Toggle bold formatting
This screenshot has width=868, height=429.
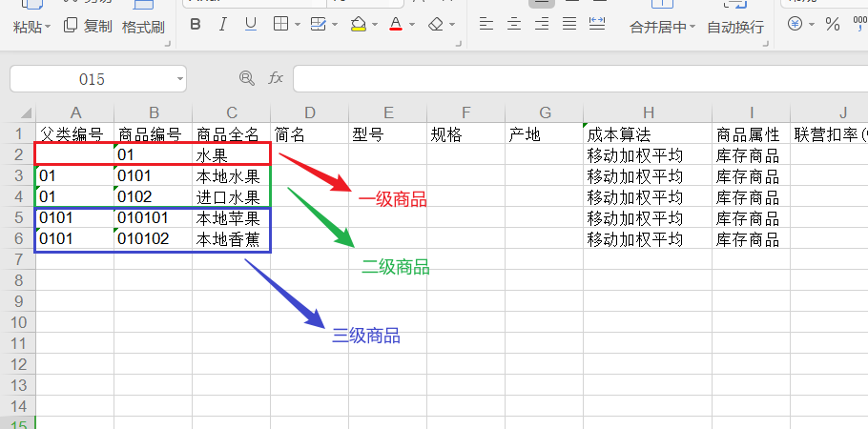[196, 24]
